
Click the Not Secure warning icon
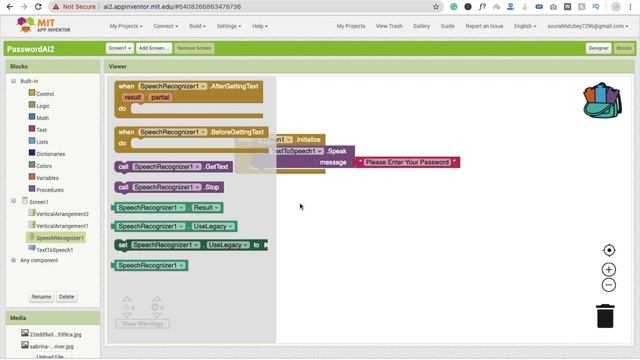56,7
